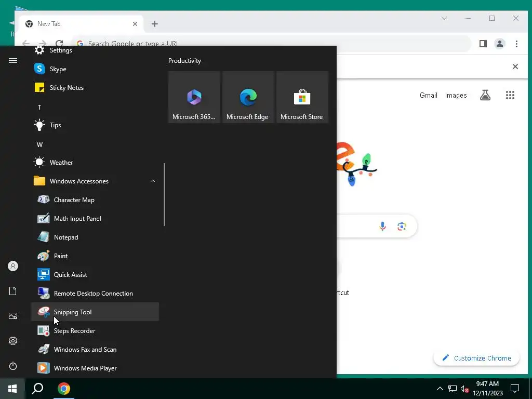Start Google voice search
532x399 pixels.
[382, 226]
